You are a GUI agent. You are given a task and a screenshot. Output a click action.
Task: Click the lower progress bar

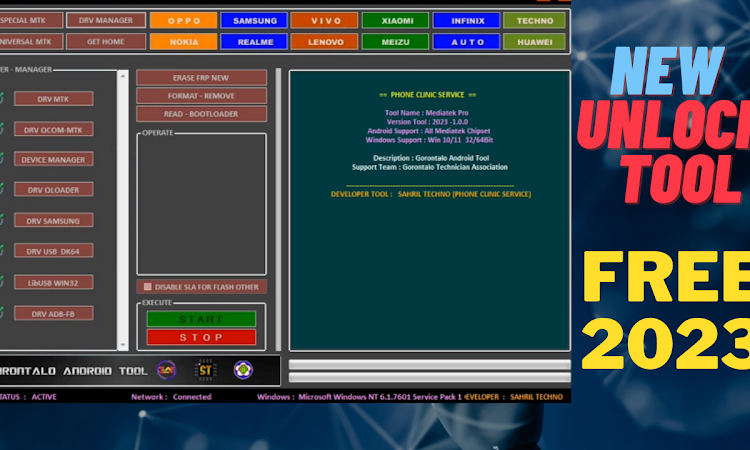tap(430, 377)
